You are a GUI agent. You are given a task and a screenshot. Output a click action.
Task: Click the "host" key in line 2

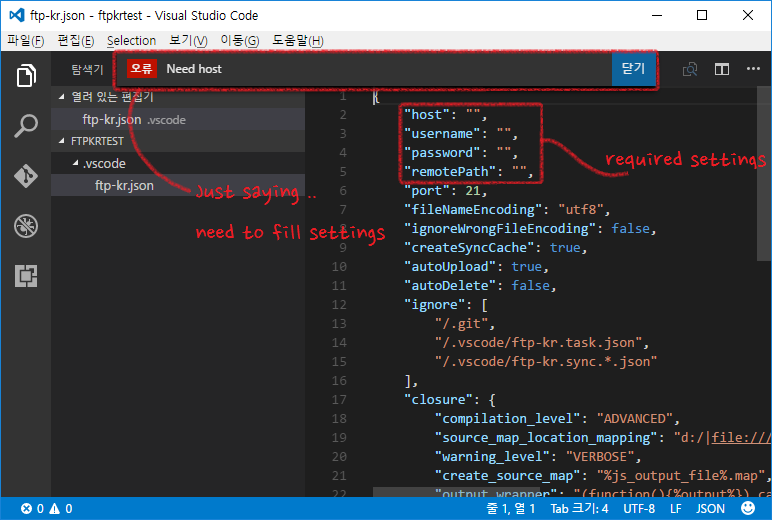426,115
